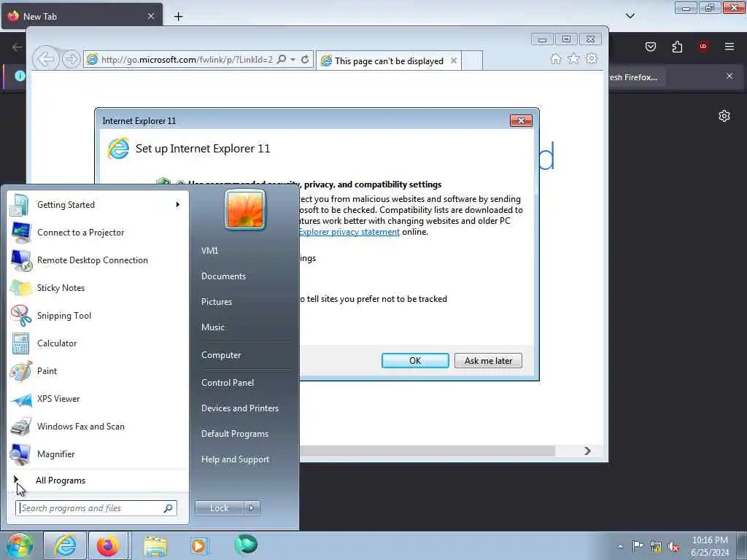Open Internet Explorer favorites star
This screenshot has height=560, width=747.
(x=573, y=59)
